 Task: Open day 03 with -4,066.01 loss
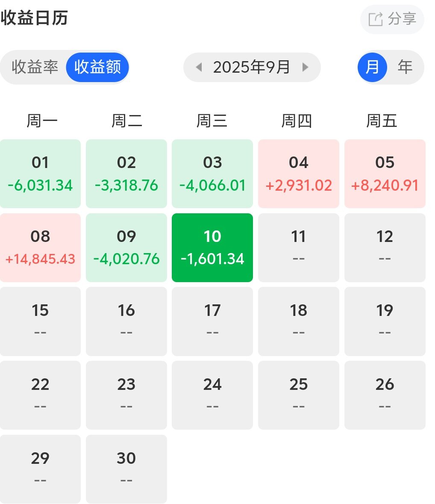pyautogui.click(x=212, y=174)
